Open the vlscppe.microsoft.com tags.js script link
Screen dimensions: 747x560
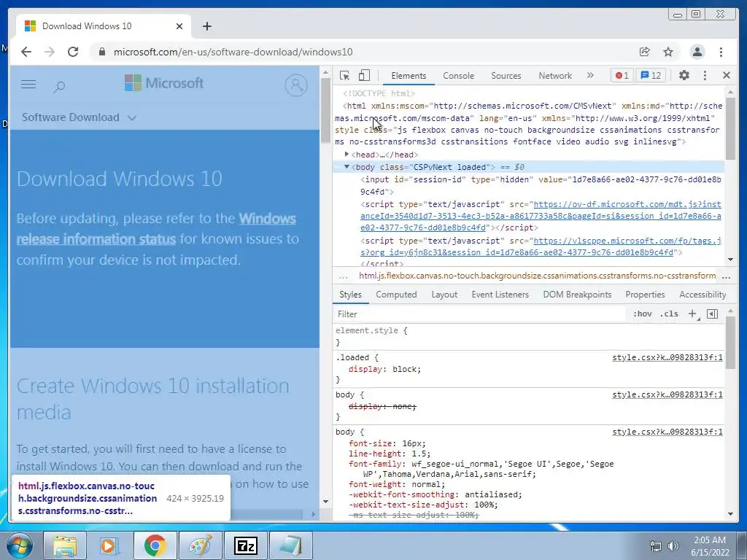click(541, 246)
